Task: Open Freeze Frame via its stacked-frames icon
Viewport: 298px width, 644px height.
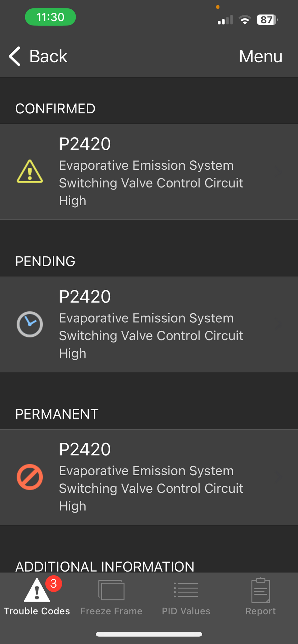Action: pos(112,590)
